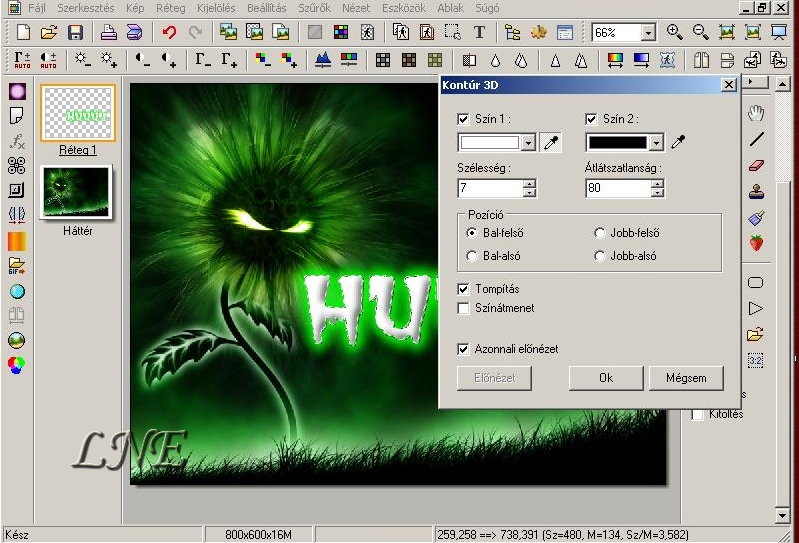Decrease gamma with the Γ minus icon
The height and width of the screenshot is (543, 799).
(x=203, y=60)
